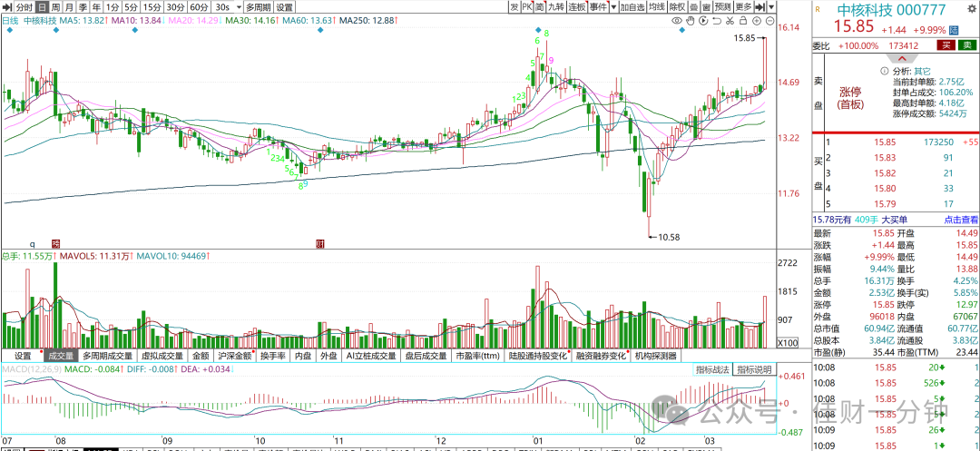Image resolution: width=980 pixels, height=451 pixels.
Task: Click the 发 toolbar button
Action: click(x=514, y=7)
